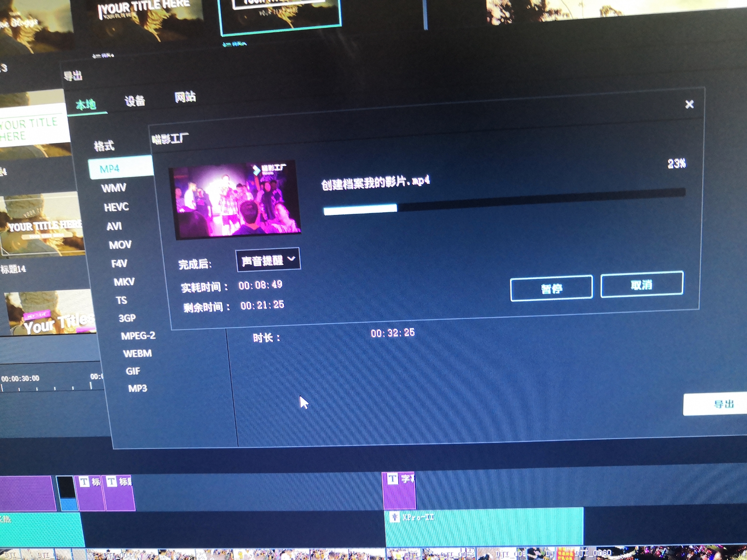The image size is (747, 560).
Task: Select MKV format from list
Action: (124, 282)
